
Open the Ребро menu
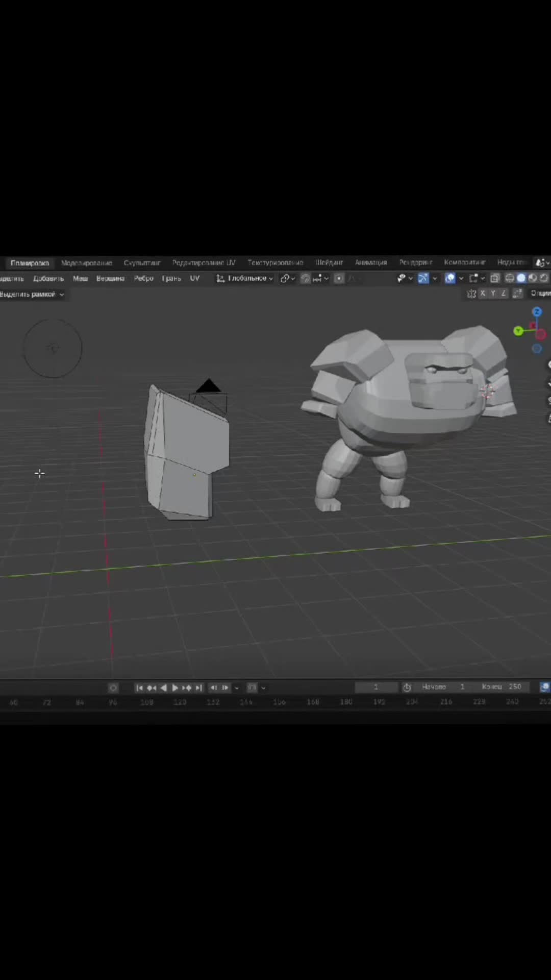[x=144, y=279]
